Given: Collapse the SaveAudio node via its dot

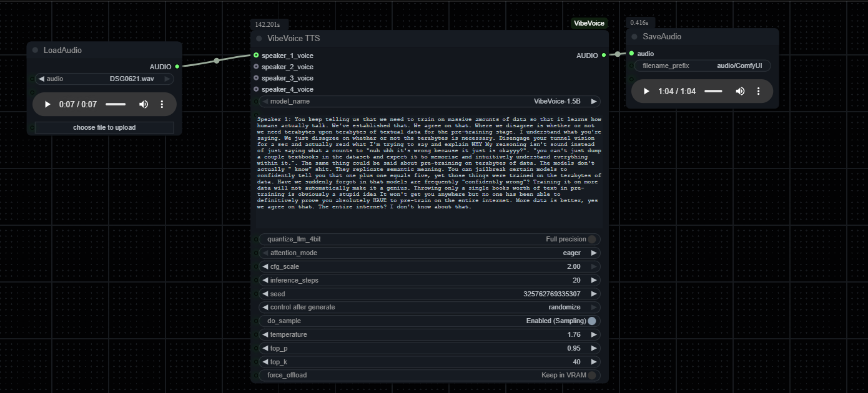Looking at the screenshot, I should (x=634, y=36).
